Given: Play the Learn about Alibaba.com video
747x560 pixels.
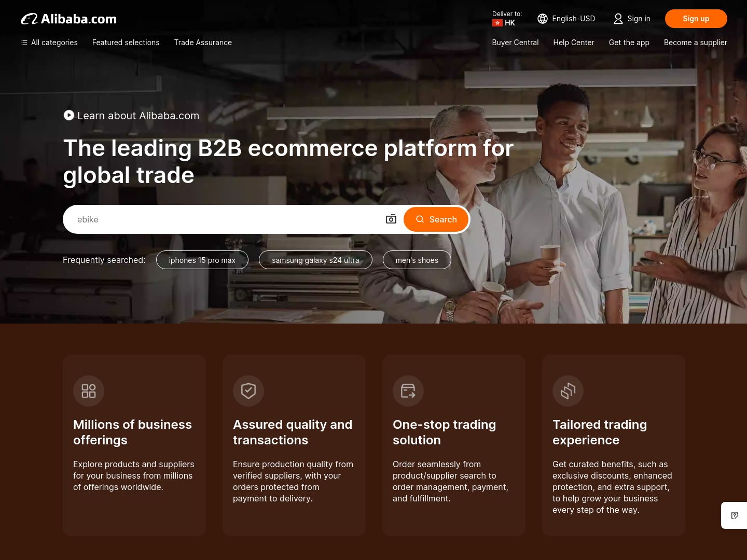Looking at the screenshot, I should pyautogui.click(x=69, y=115).
